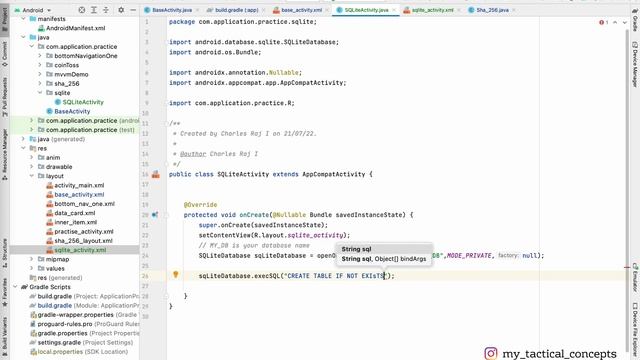Open the Device File Explorer tool window
The image size is (640, 360).
pyautogui.click(x=635, y=329)
